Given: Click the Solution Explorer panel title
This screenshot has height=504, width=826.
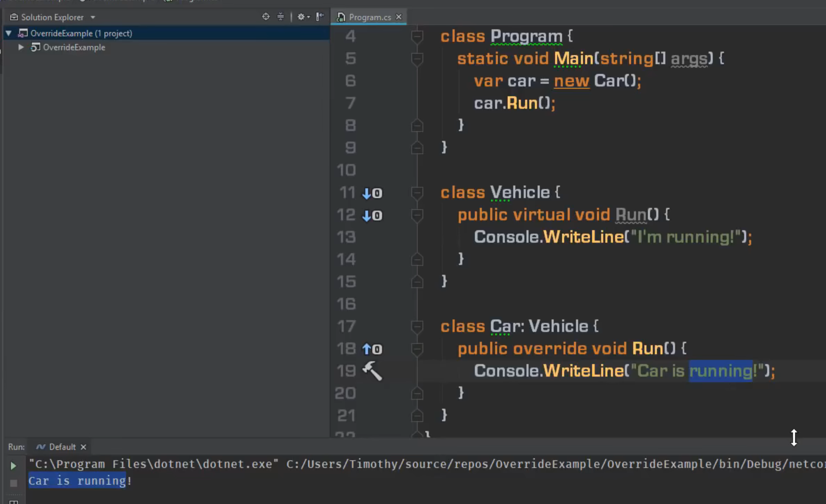Looking at the screenshot, I should [x=52, y=17].
